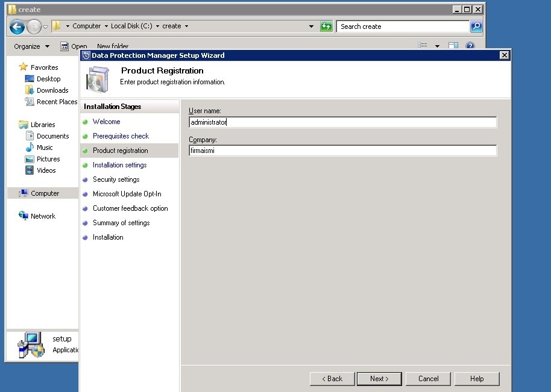The image size is (551, 392).
Task: Expand dropdown before Computer in address bar
Action: 68,26
